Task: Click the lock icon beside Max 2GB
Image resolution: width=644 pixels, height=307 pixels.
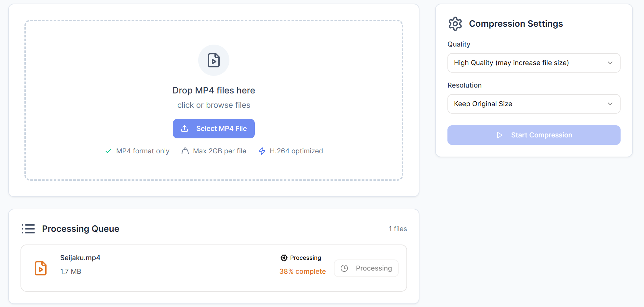Action: coord(185,151)
